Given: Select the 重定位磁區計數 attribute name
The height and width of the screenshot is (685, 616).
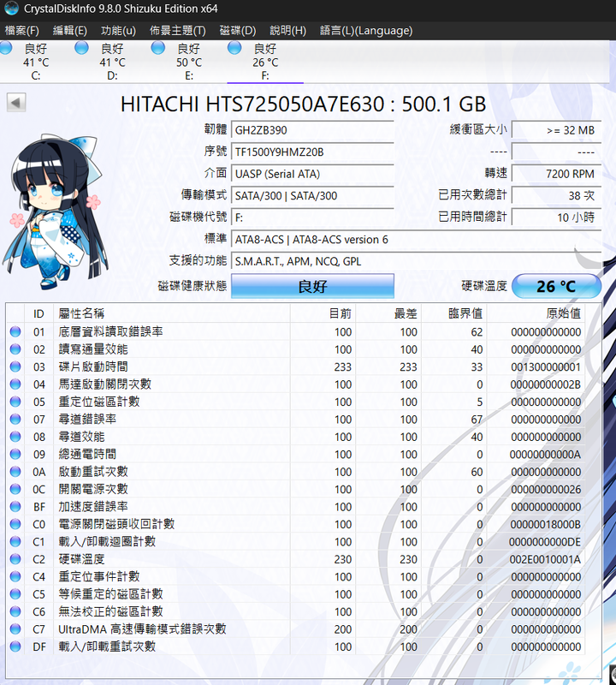Looking at the screenshot, I should [99, 402].
